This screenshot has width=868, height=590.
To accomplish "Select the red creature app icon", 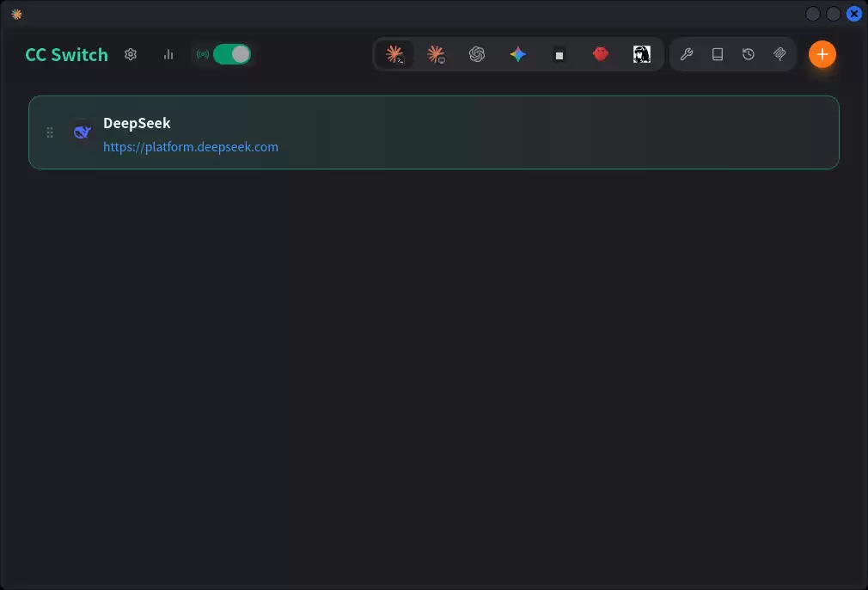I will click(x=601, y=54).
